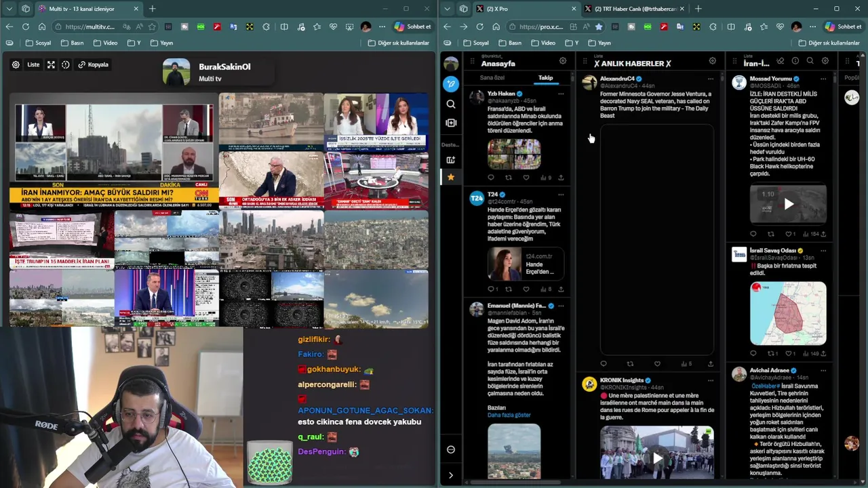Open more options on AlexandruC4 post
The height and width of the screenshot is (488, 868).
[711, 79]
